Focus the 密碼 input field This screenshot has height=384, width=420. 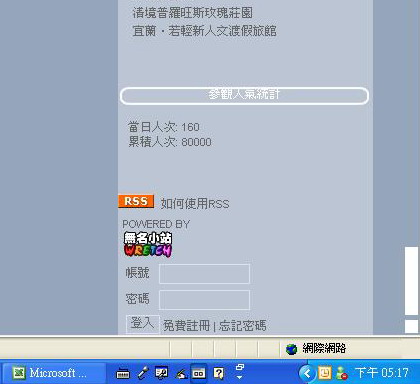pos(204,300)
